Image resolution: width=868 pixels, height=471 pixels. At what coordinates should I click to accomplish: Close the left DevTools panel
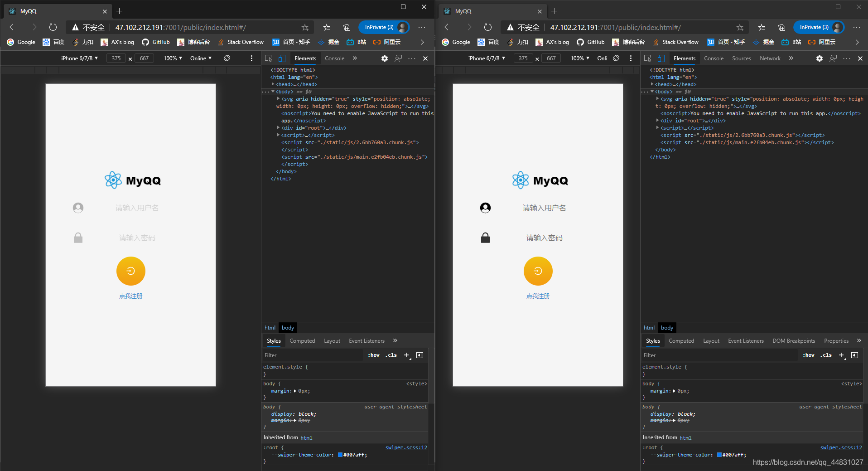(425, 58)
